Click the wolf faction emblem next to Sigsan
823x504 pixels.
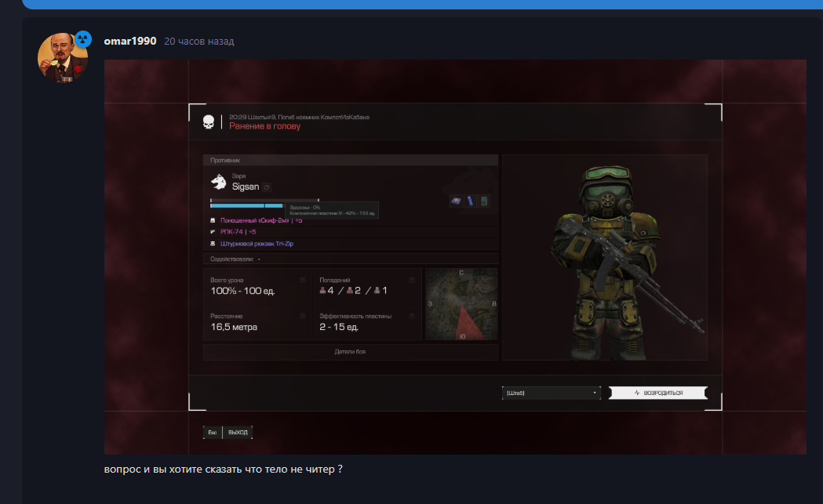tap(218, 182)
